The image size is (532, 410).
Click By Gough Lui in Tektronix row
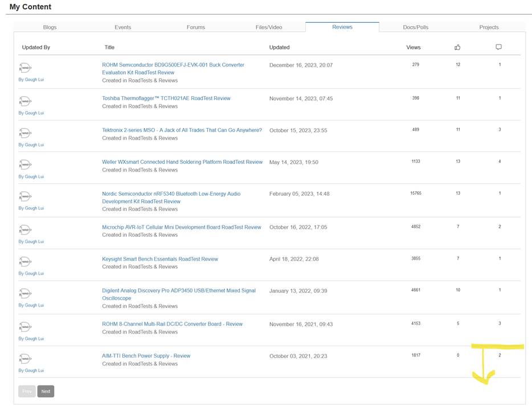31,145
